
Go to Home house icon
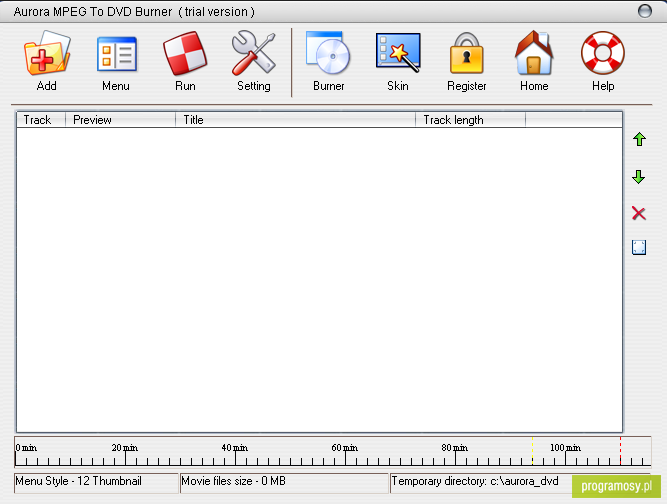coord(534,53)
